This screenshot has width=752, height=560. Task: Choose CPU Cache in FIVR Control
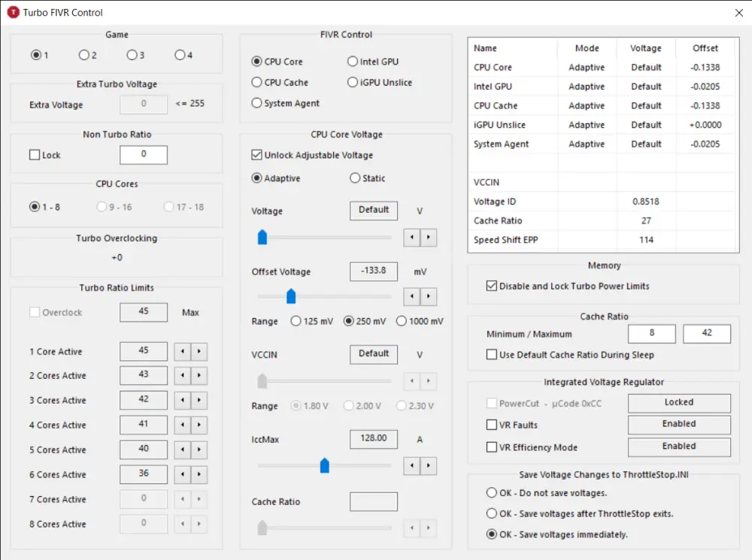(x=280, y=83)
